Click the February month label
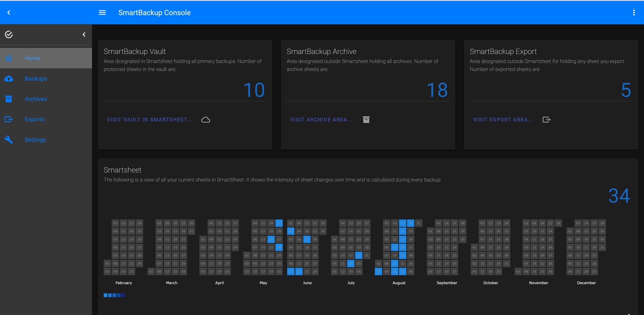 click(x=124, y=283)
